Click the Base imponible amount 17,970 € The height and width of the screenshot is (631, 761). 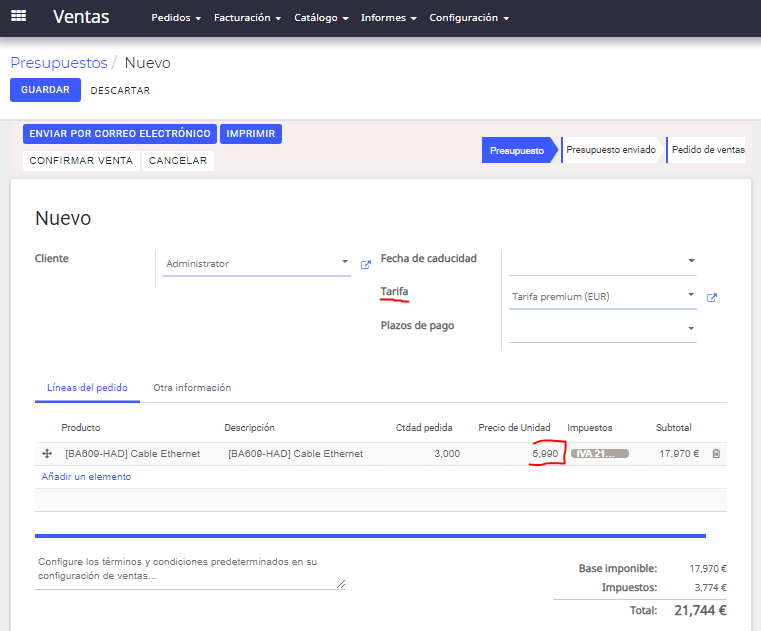pyautogui.click(x=708, y=568)
